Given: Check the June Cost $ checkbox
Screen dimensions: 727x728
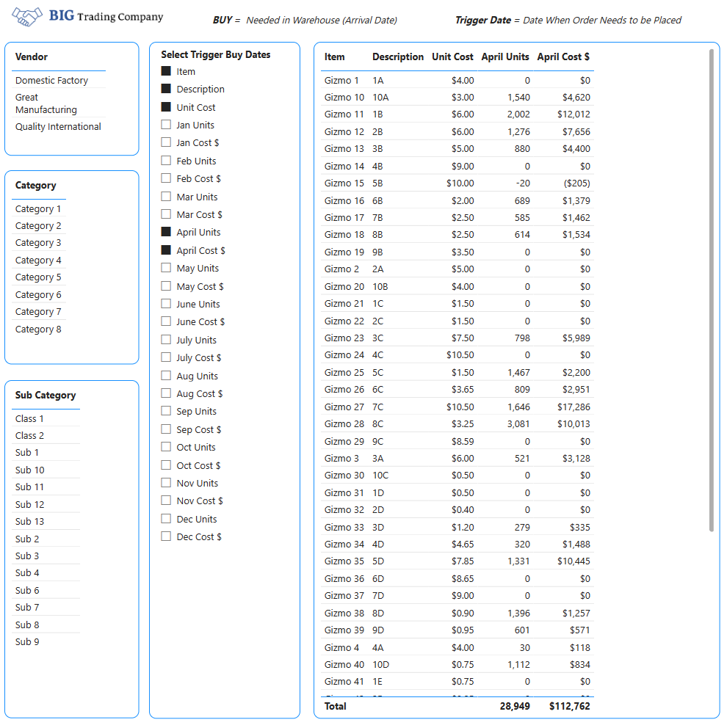Looking at the screenshot, I should click(166, 321).
